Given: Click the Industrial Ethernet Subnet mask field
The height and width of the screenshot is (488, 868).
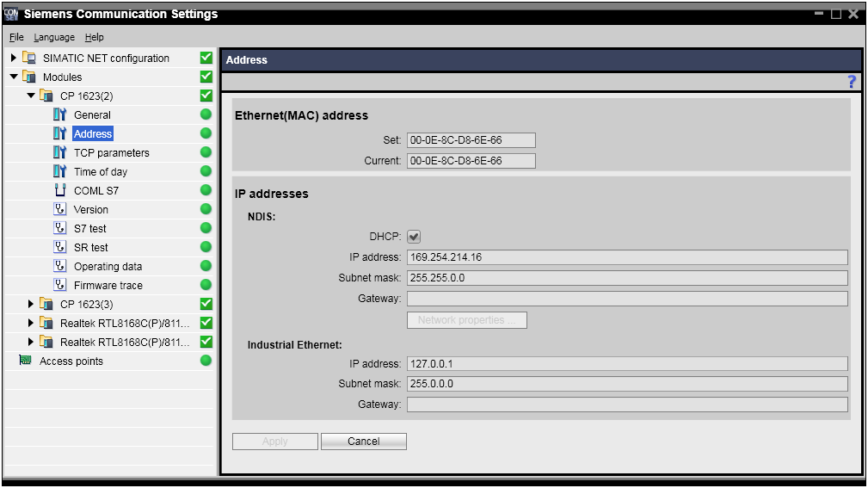Looking at the screenshot, I should click(627, 384).
